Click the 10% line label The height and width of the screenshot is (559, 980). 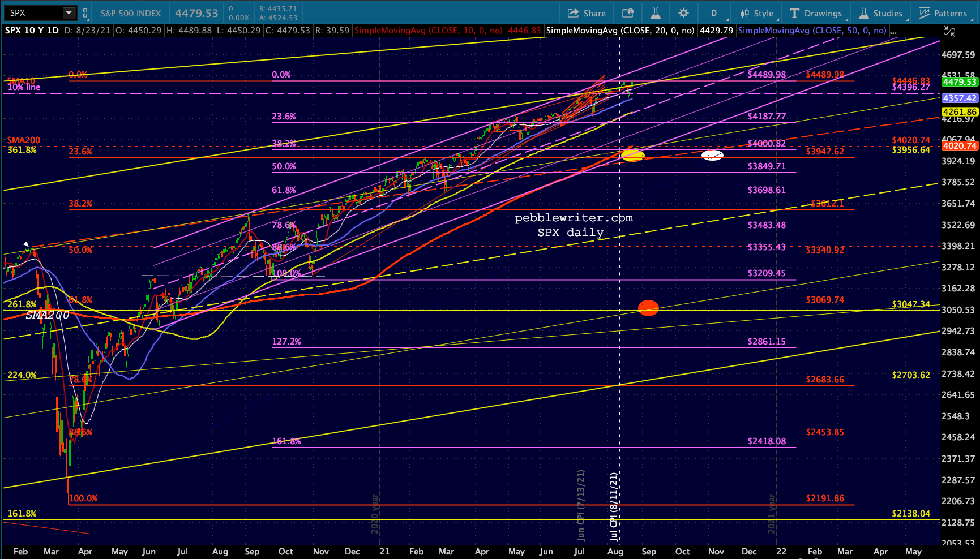tap(24, 87)
